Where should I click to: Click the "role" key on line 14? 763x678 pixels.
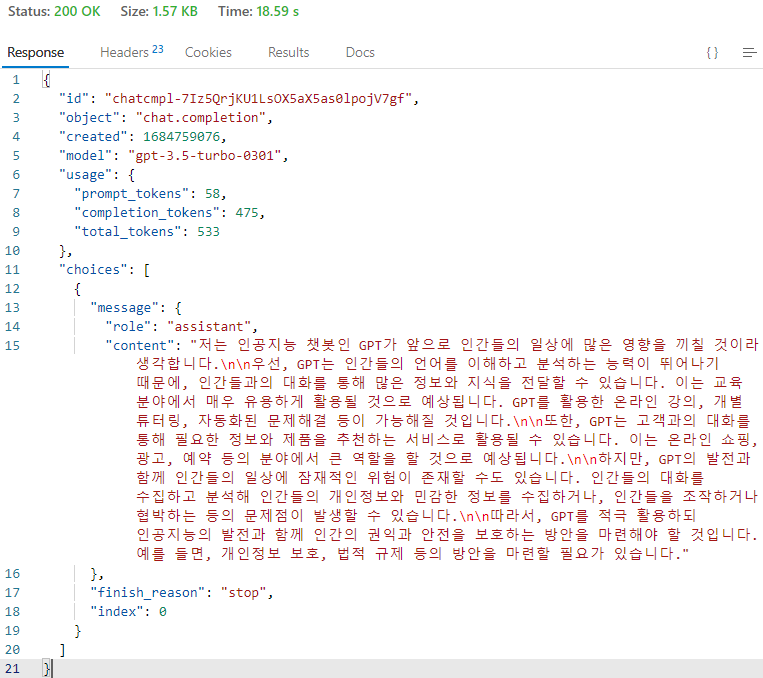(x=128, y=327)
